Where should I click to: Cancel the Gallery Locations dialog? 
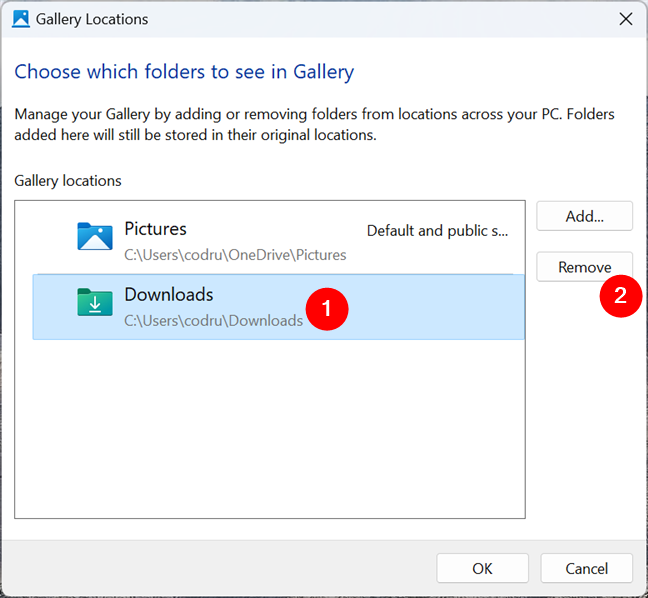tap(586, 568)
